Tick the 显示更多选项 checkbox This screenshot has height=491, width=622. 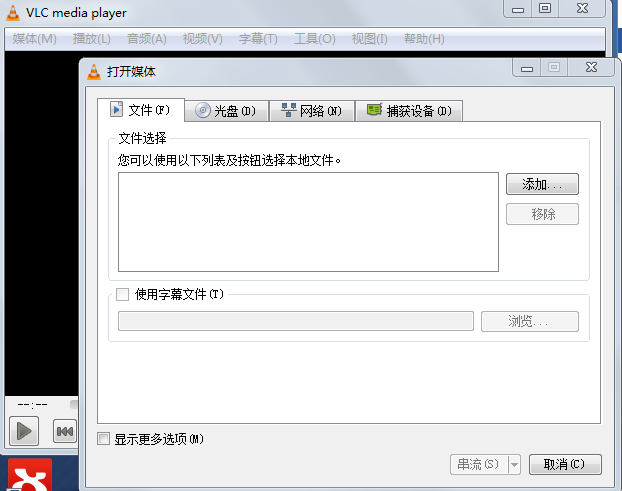pos(104,439)
